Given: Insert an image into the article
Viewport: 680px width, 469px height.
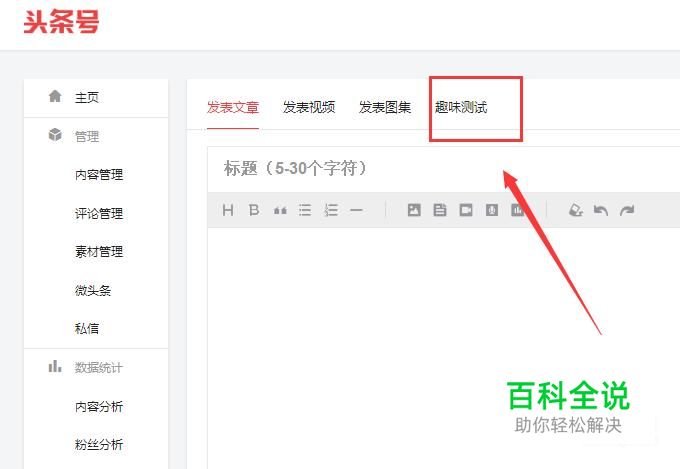Looking at the screenshot, I should coord(414,210).
